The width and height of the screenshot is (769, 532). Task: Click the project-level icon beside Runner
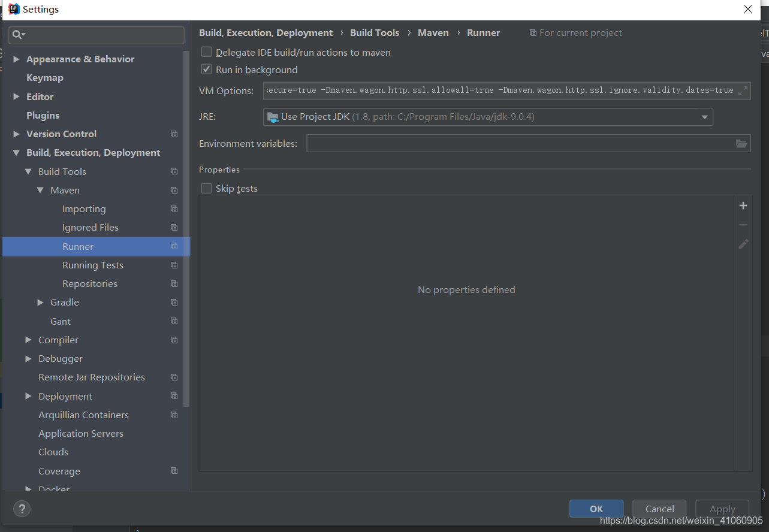174,246
